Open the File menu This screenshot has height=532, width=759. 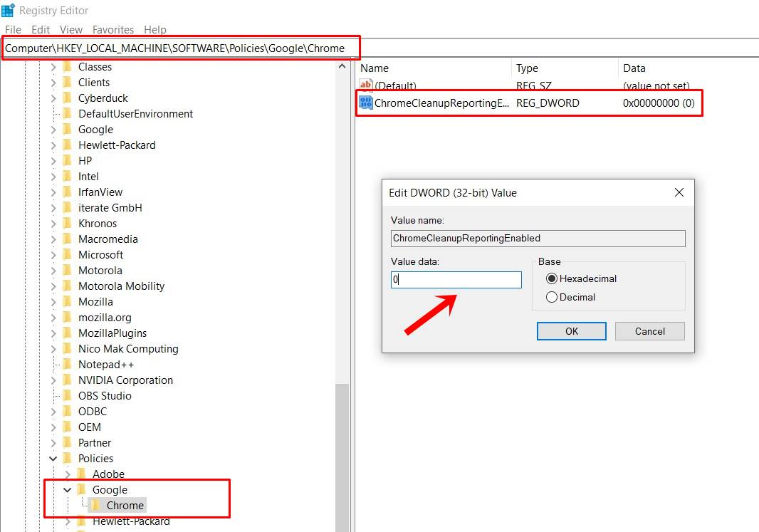coord(13,29)
